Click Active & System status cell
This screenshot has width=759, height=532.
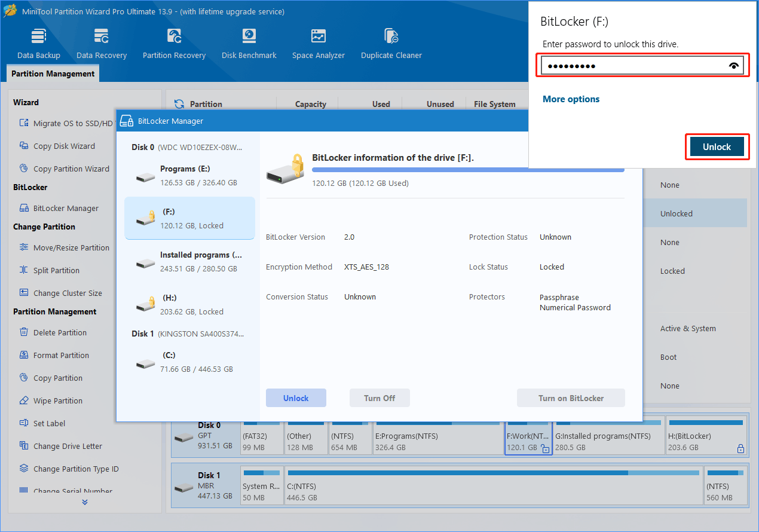point(688,329)
